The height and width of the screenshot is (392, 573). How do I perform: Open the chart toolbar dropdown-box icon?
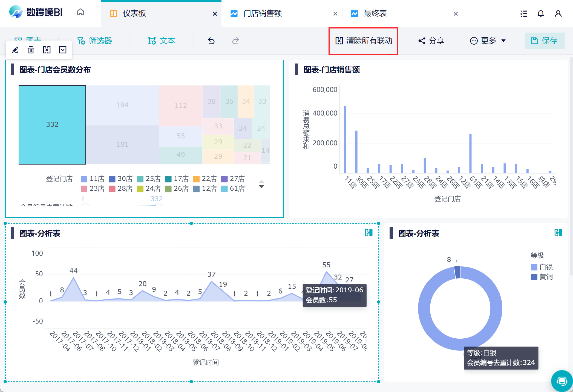pyautogui.click(x=63, y=50)
